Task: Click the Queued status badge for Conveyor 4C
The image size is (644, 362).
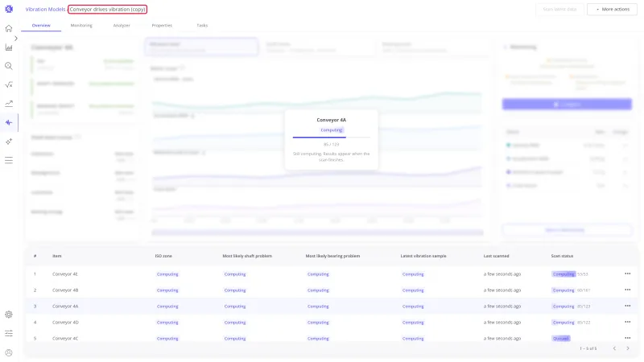Action: [x=560, y=339]
